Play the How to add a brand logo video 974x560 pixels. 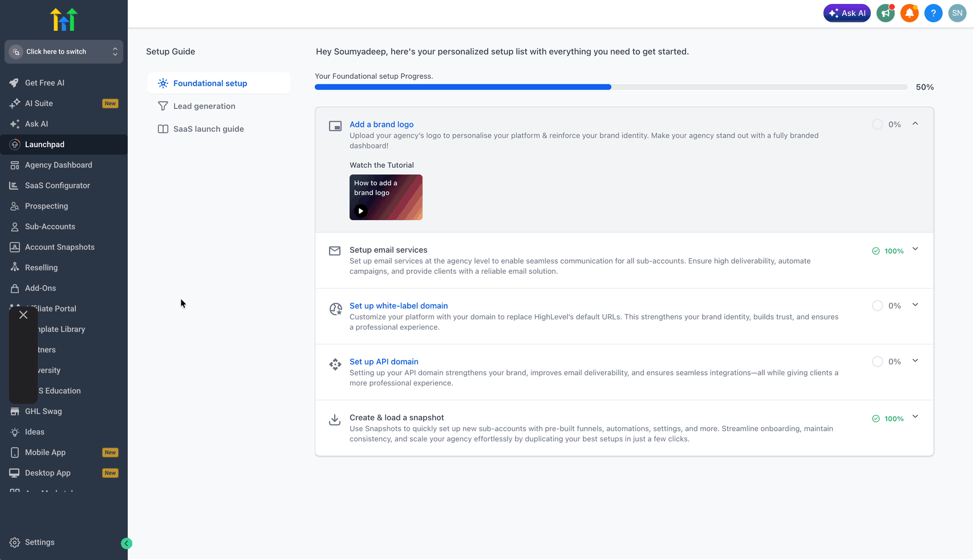pos(361,211)
